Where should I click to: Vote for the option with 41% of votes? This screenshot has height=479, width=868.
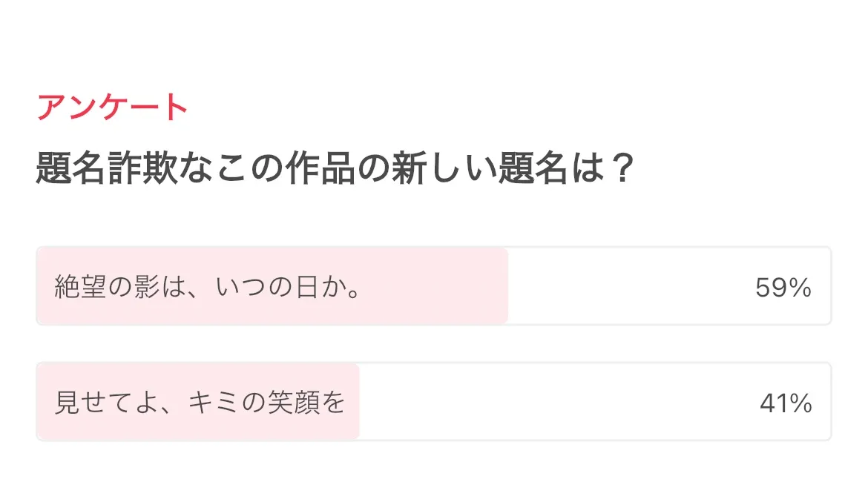445,403
